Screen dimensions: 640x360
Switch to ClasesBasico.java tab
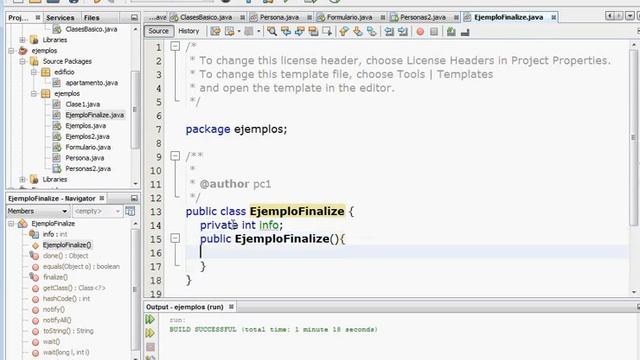pos(205,17)
